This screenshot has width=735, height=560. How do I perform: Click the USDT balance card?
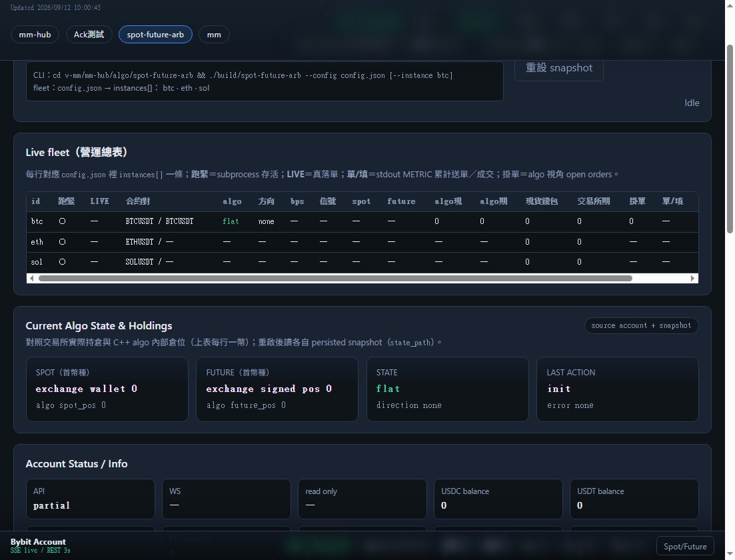(634, 499)
